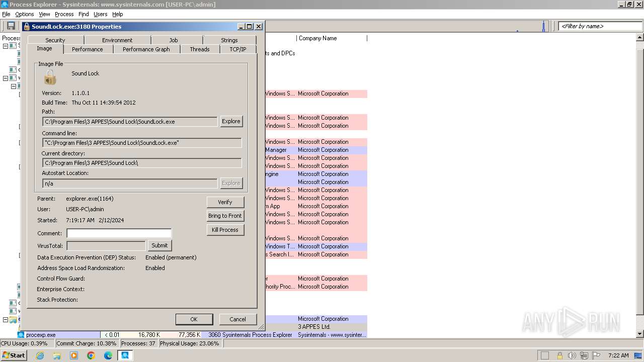Switch to the Security tab
This screenshot has height=362, width=644.
click(x=55, y=40)
